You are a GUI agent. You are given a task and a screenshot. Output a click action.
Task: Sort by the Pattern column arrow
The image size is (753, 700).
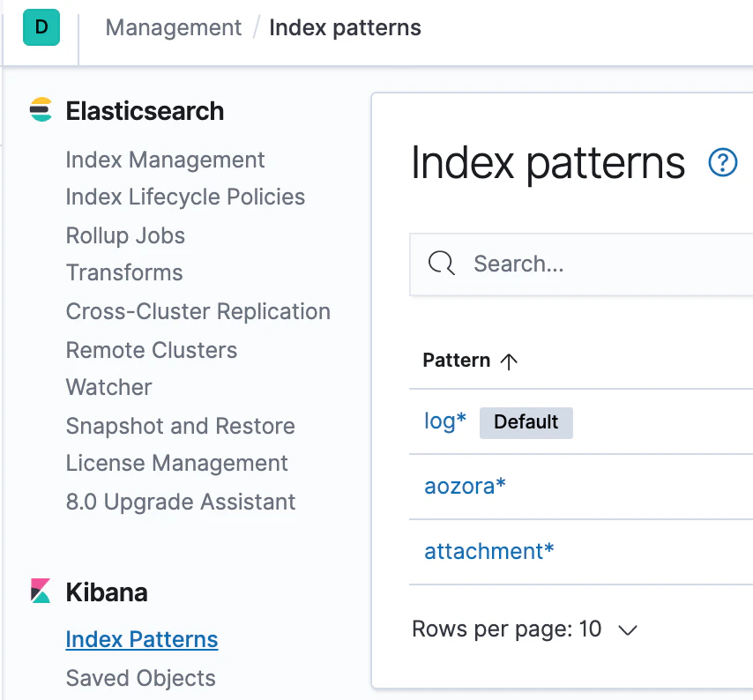[x=509, y=361]
